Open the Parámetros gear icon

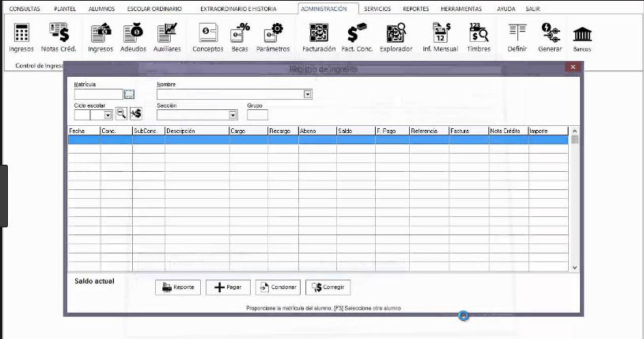point(273,37)
